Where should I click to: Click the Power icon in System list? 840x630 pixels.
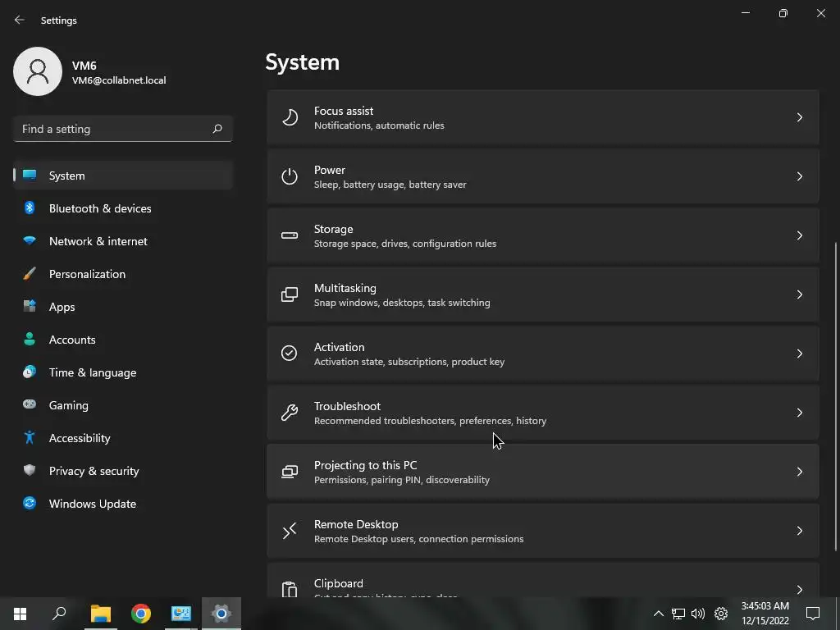(x=290, y=176)
